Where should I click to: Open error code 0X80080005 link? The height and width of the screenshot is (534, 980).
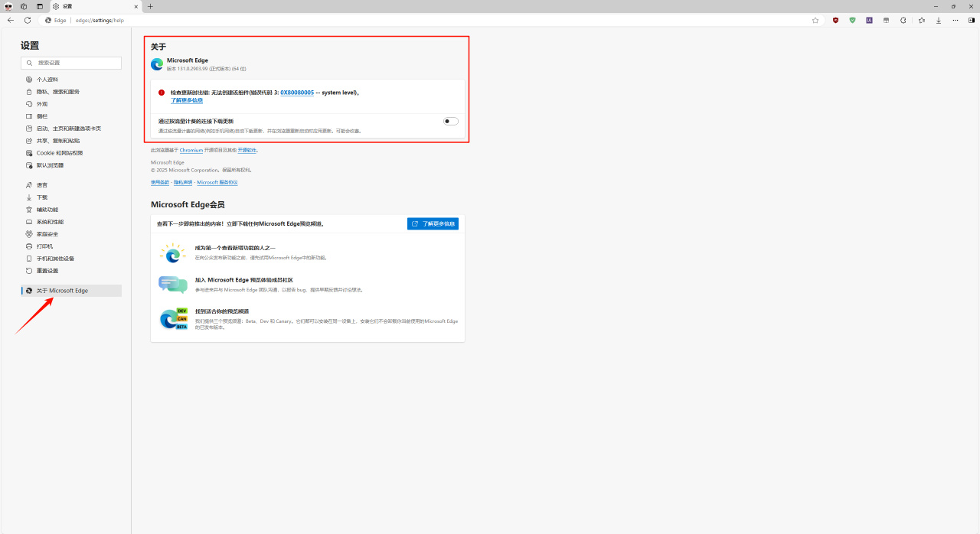[x=297, y=93]
